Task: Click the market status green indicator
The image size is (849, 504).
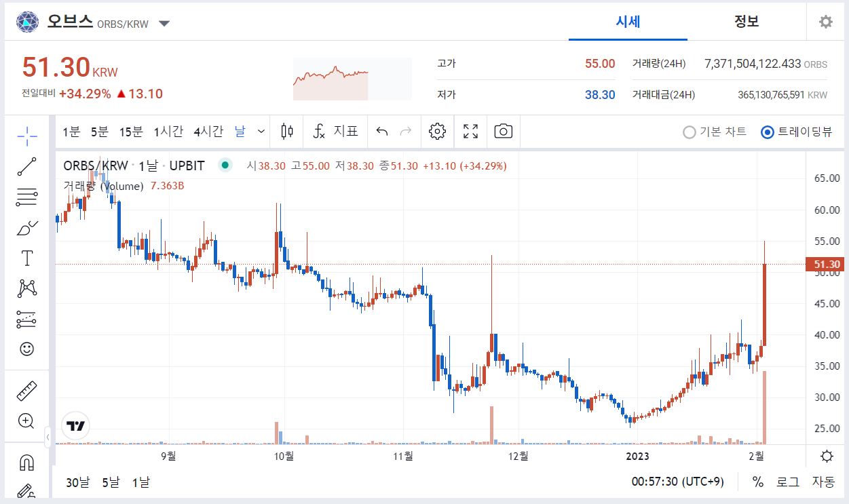Action: point(225,165)
